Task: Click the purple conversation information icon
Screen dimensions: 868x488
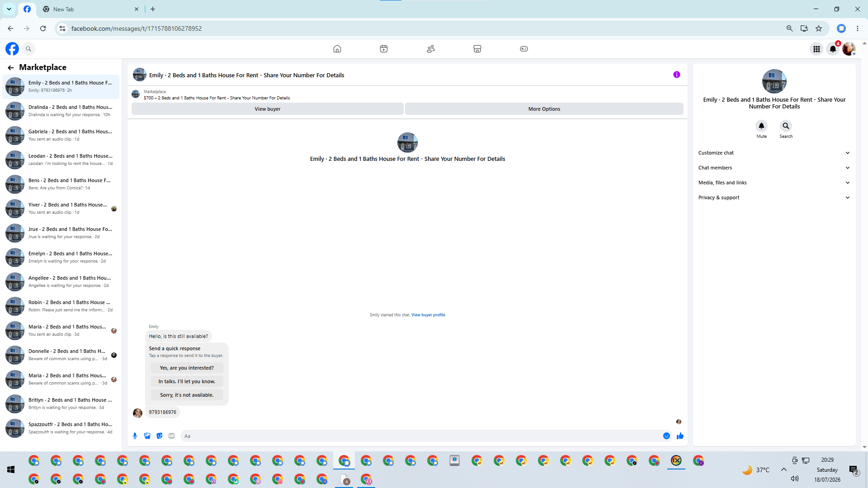Action: pos(677,75)
